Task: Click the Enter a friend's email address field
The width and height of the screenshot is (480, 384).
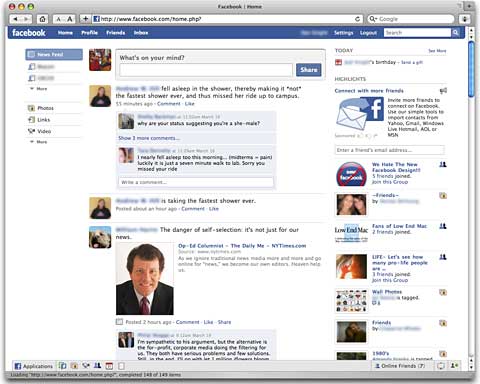Action: [389, 150]
